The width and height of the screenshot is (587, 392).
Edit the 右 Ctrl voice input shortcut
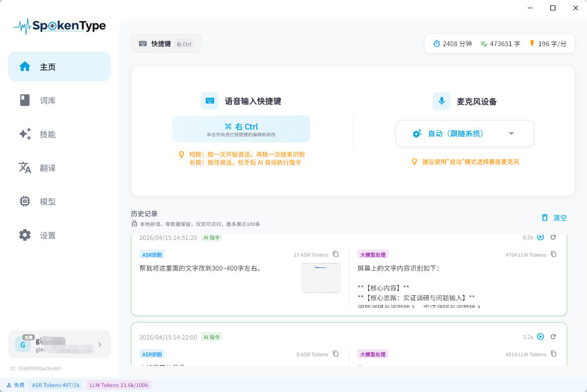coord(241,129)
